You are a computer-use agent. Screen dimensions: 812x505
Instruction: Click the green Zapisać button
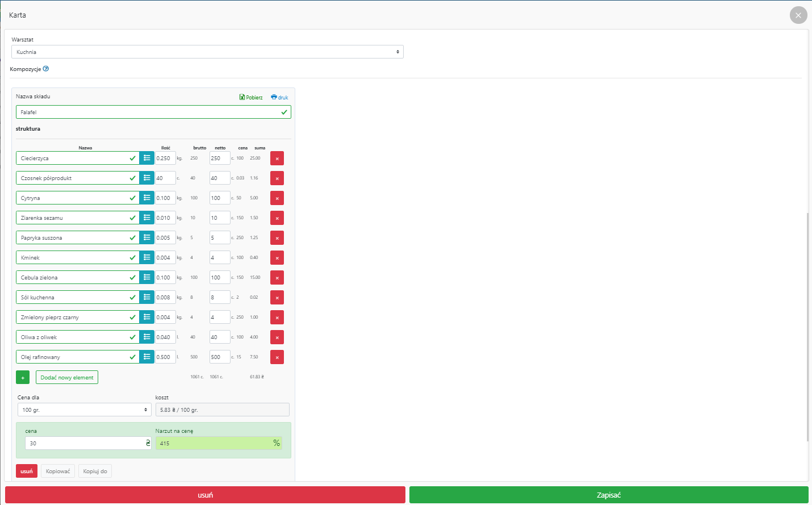608,495
